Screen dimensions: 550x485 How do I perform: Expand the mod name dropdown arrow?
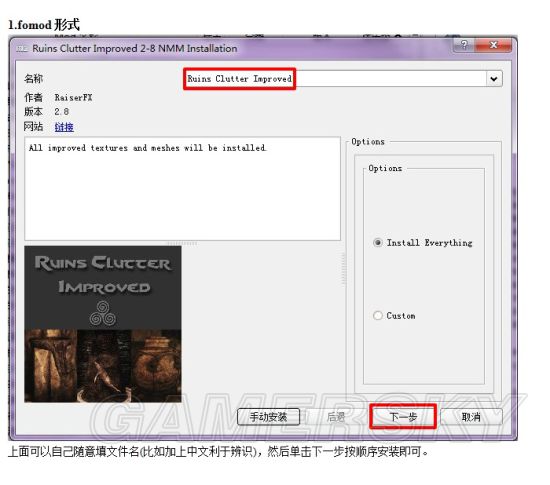click(494, 79)
